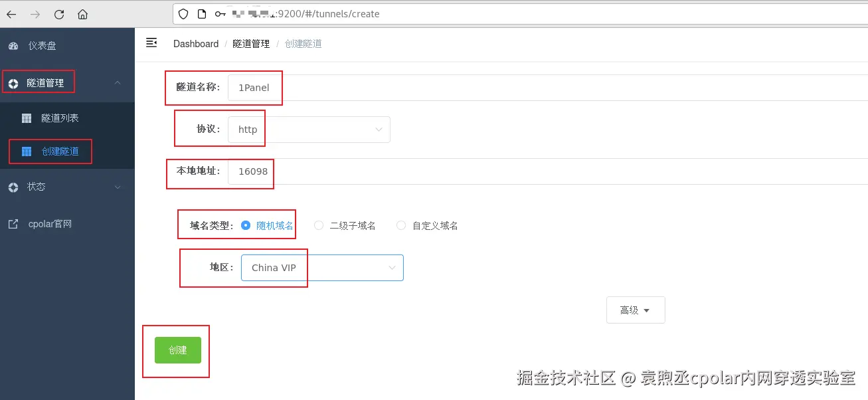The height and width of the screenshot is (400, 868).
Task: Click the green 创建 button
Action: tap(178, 350)
